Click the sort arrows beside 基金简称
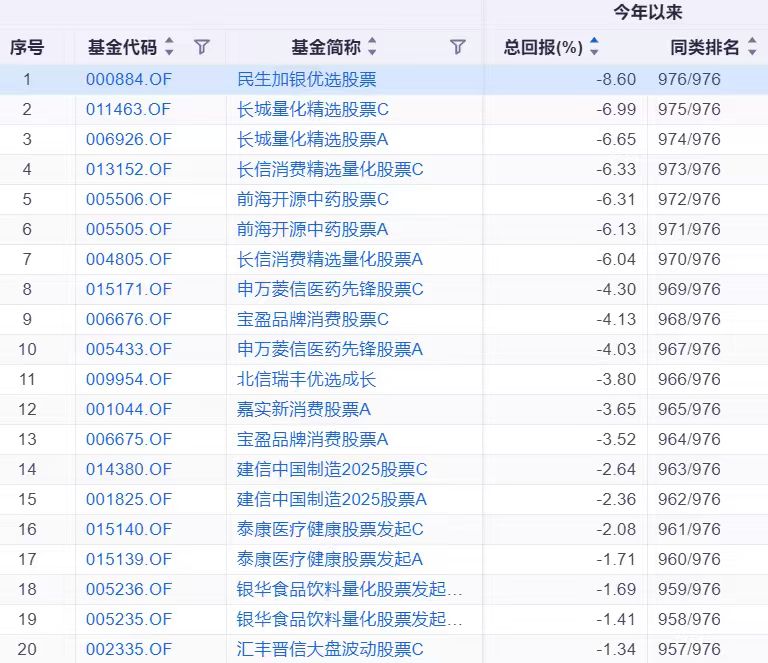The width and height of the screenshot is (768, 663). (x=372, y=47)
